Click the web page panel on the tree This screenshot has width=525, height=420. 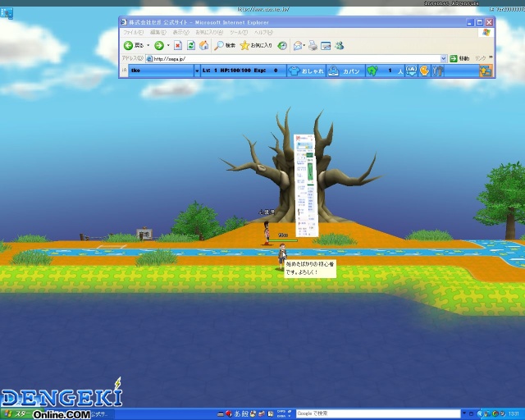[x=306, y=185]
